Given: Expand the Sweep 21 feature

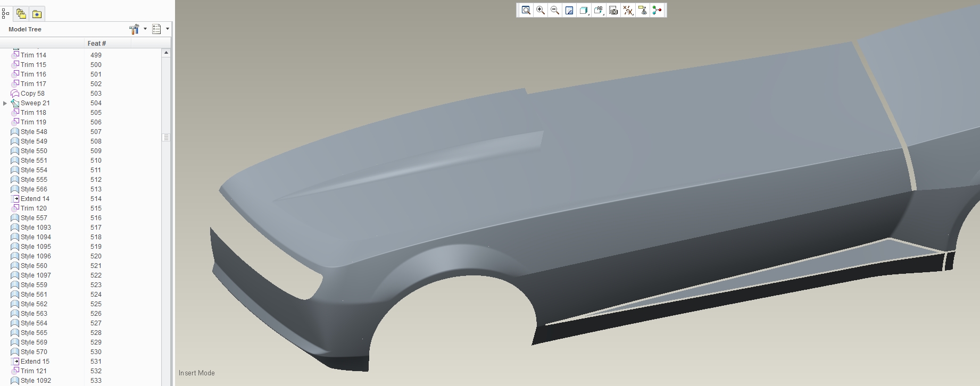Looking at the screenshot, I should pyautogui.click(x=5, y=103).
